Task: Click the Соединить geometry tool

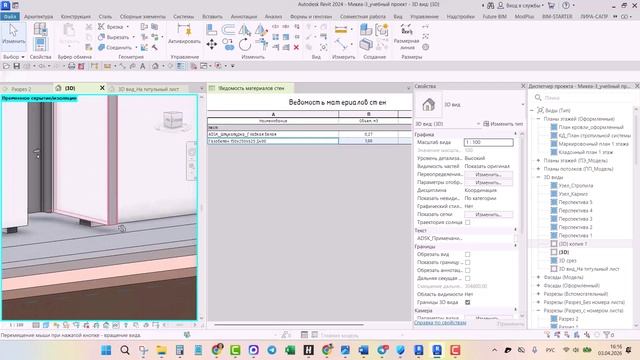Action: pos(115,47)
